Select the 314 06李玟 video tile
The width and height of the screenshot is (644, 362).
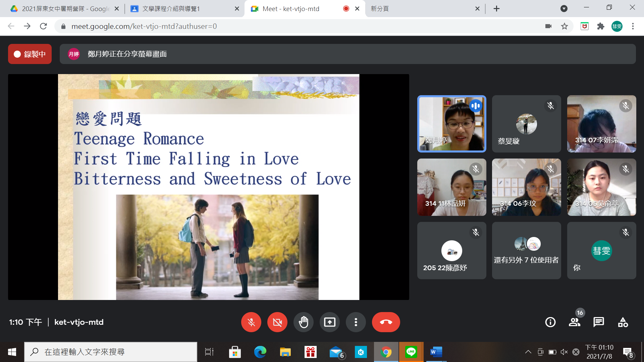tap(526, 187)
